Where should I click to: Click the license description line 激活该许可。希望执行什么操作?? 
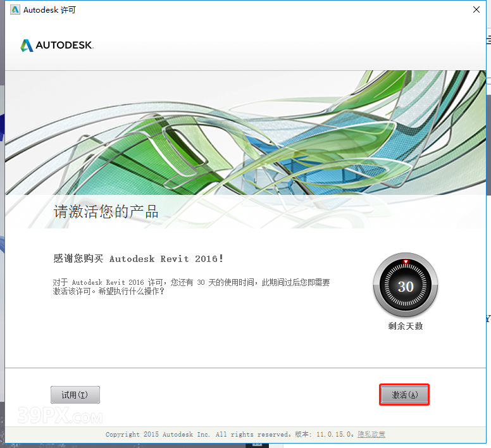point(108,292)
